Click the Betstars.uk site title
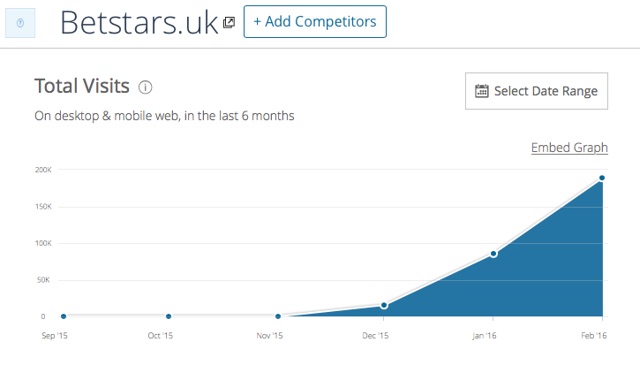Screen dimensions: 640x365 (x=139, y=22)
